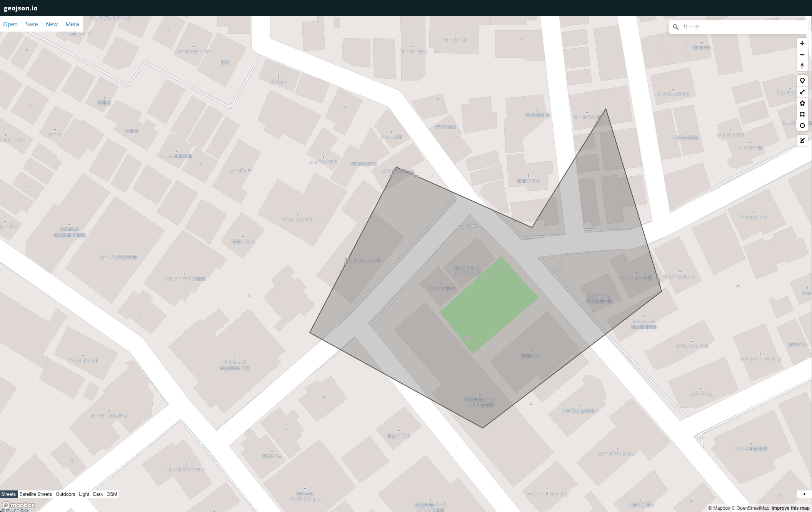
Task: Select the Draw Circle tool
Action: tap(802, 125)
